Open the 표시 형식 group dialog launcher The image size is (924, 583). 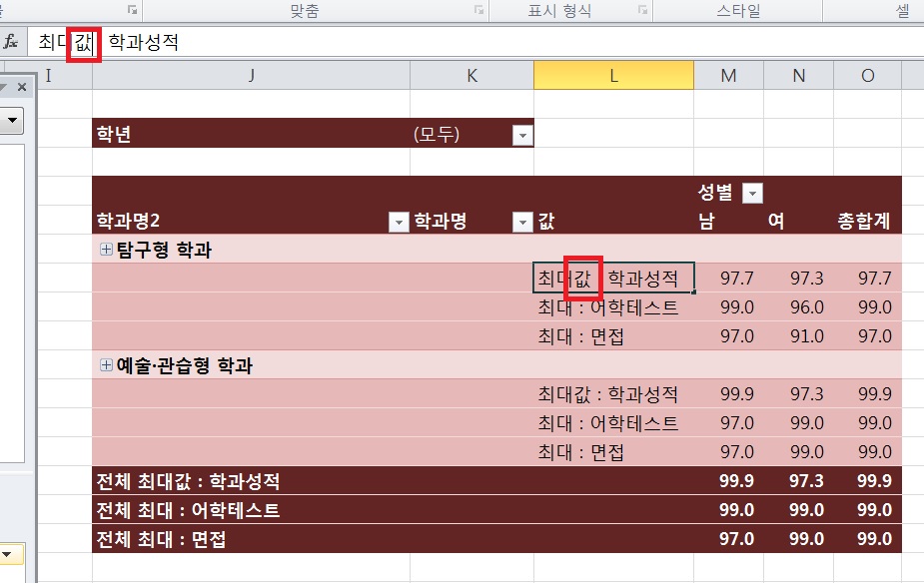point(639,10)
